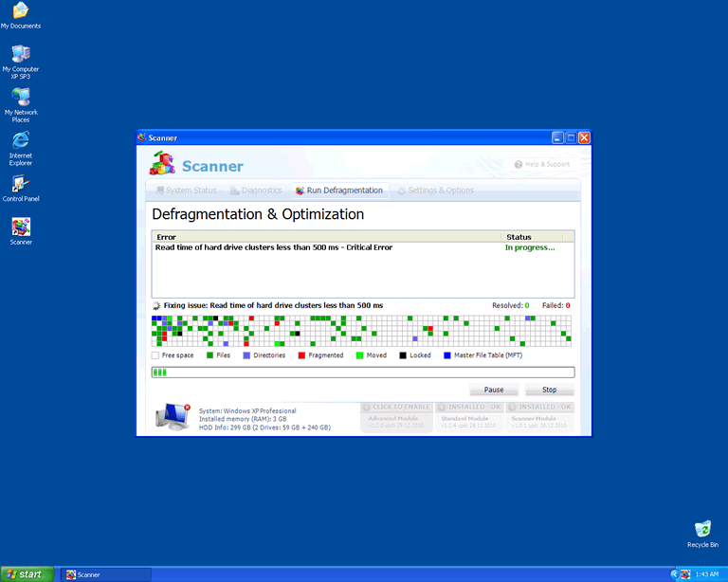Viewport: 728px width, 582px height.
Task: Switch to the Diagnostics tab
Action: tap(255, 191)
